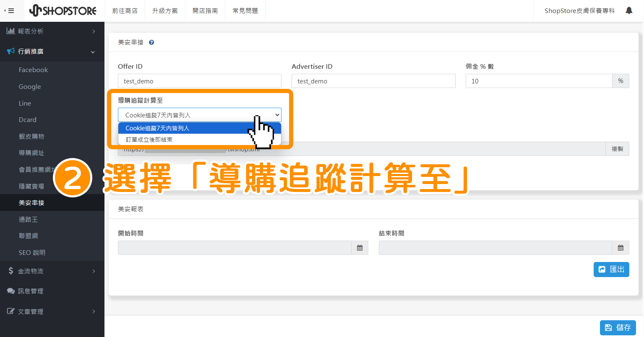Screen dimensions: 644x337
Task: Open 開店指南 top menu item
Action: click(205, 11)
